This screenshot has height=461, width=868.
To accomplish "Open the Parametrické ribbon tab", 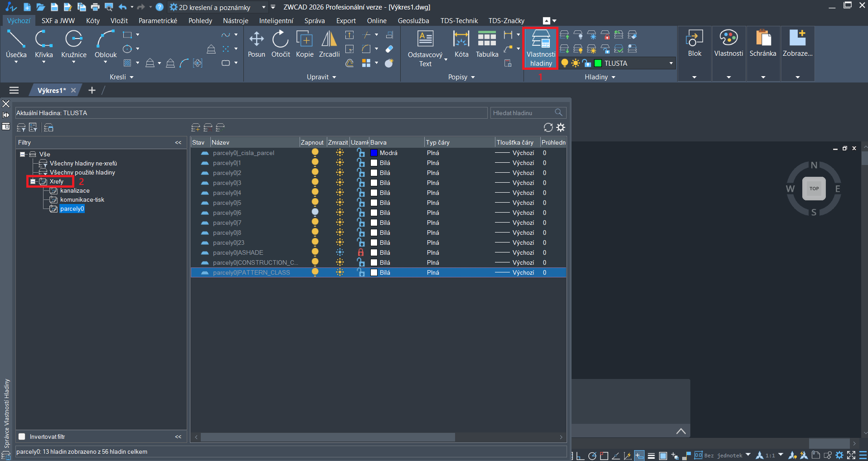I will coord(158,21).
